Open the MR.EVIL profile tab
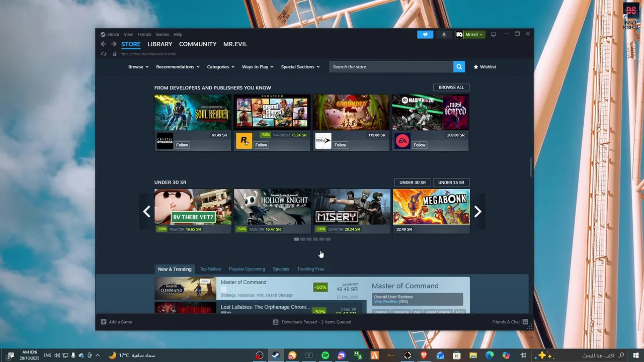Viewport: 644px width, 362px height. (x=235, y=44)
